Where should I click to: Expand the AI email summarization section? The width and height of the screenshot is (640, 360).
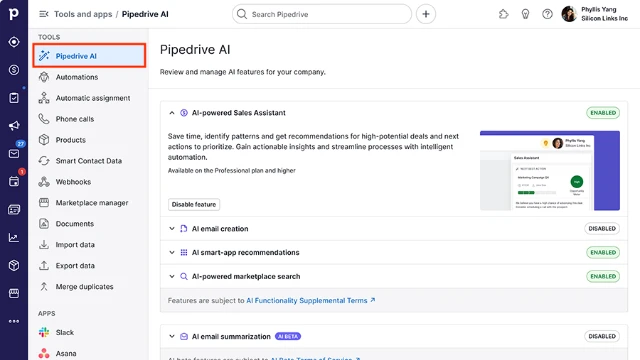point(172,336)
